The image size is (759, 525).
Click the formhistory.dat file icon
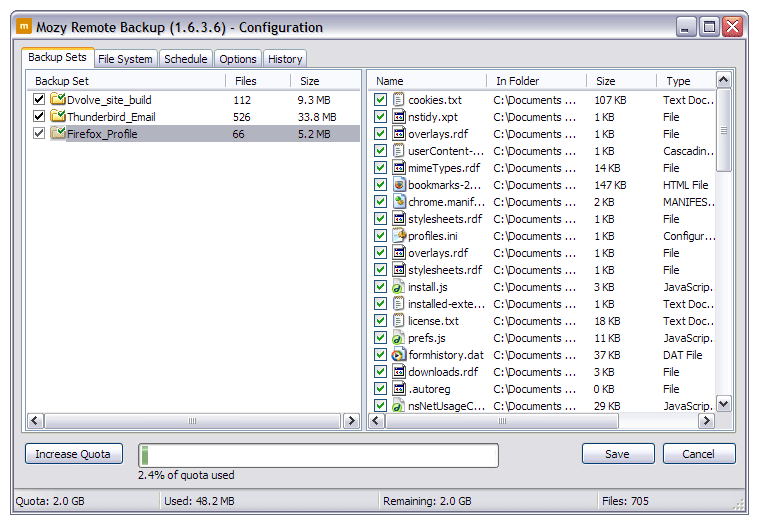coord(398,355)
